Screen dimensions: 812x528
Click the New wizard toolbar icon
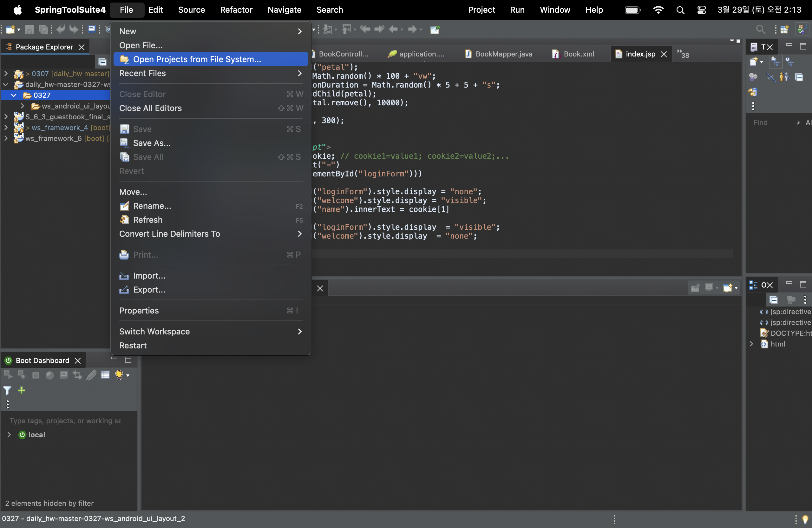[x=10, y=30]
